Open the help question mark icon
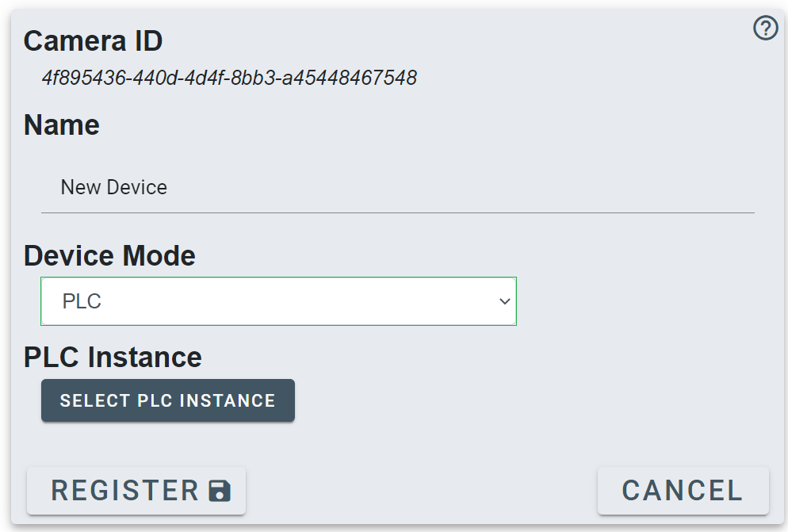 [x=765, y=29]
